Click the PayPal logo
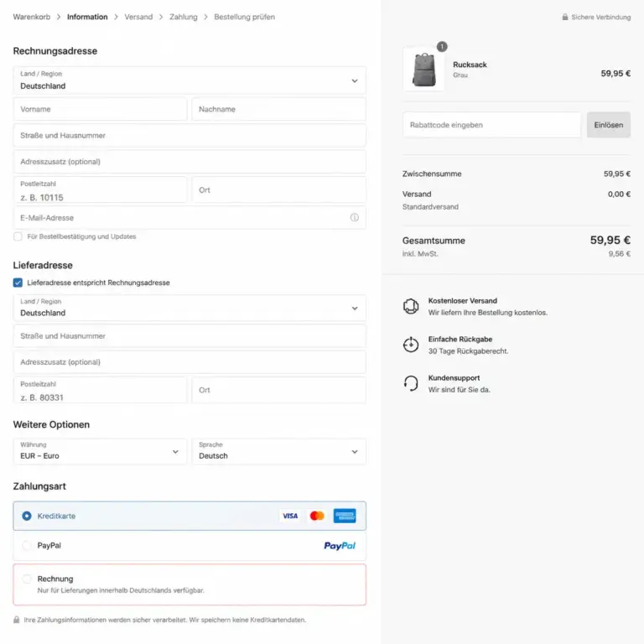Image resolution: width=644 pixels, height=644 pixels. point(340,546)
